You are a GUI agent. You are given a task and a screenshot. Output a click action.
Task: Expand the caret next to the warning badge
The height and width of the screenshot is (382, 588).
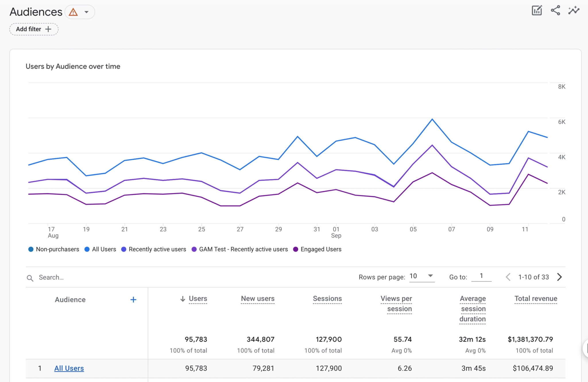(x=86, y=12)
